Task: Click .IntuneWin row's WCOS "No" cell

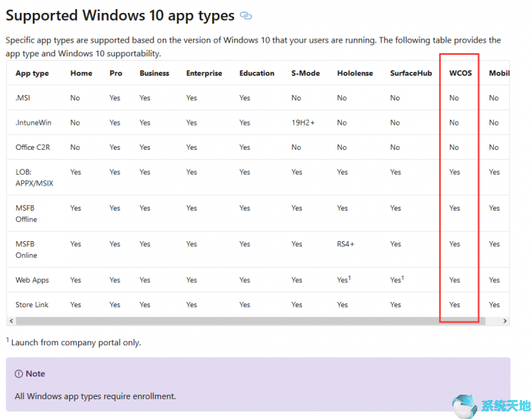Action: (454, 123)
